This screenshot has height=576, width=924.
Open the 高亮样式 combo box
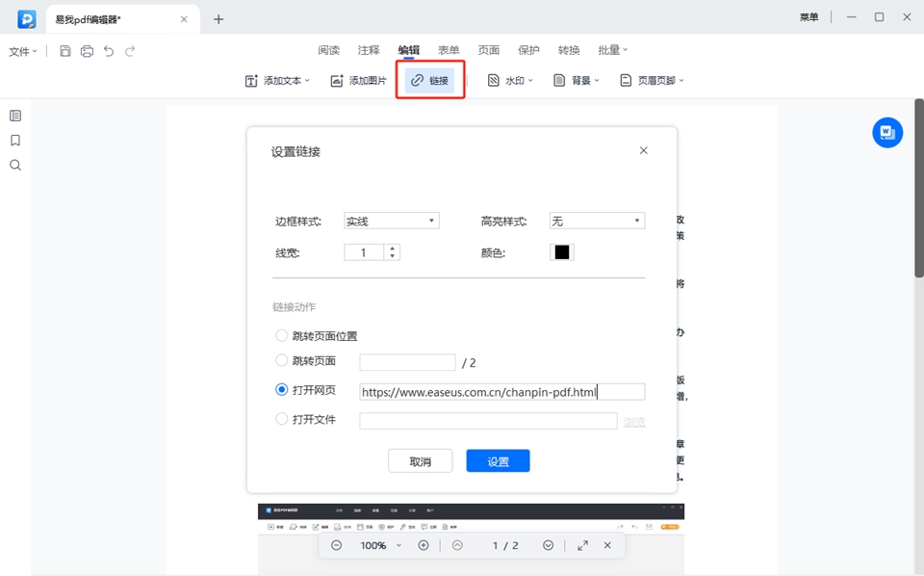click(597, 221)
